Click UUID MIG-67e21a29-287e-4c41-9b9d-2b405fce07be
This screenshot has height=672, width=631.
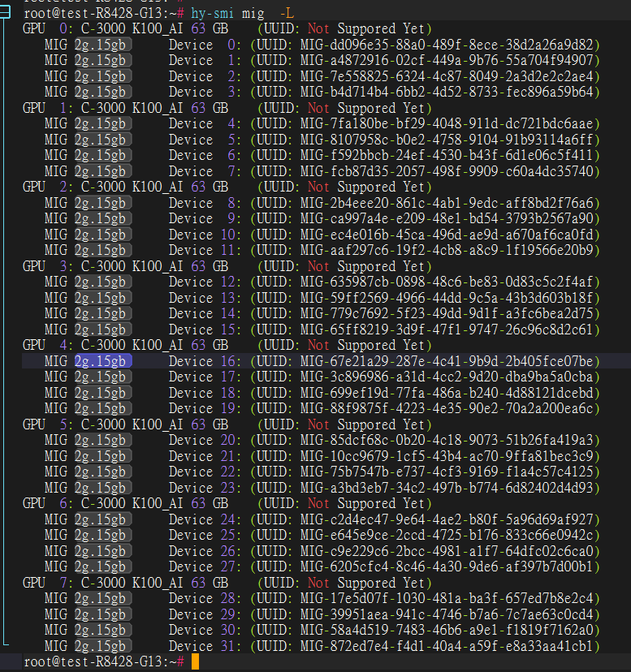(x=447, y=361)
